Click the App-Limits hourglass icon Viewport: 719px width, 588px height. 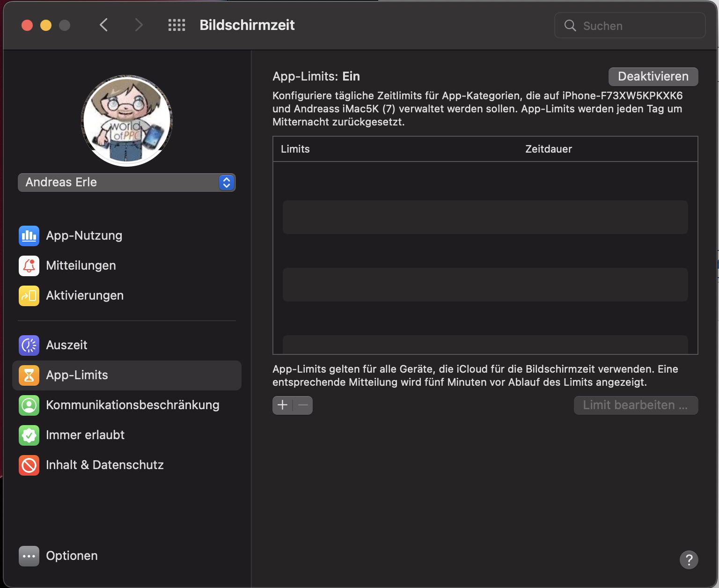coord(29,375)
